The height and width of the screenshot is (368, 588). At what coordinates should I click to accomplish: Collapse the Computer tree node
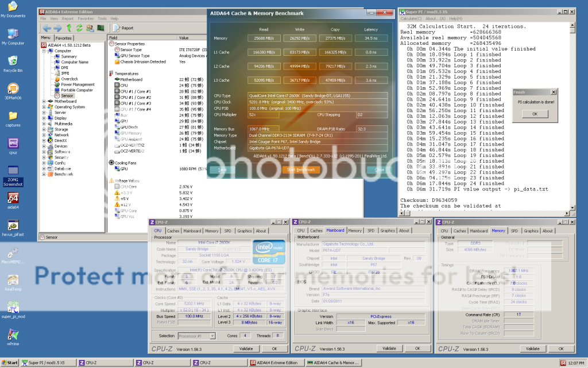(44, 51)
